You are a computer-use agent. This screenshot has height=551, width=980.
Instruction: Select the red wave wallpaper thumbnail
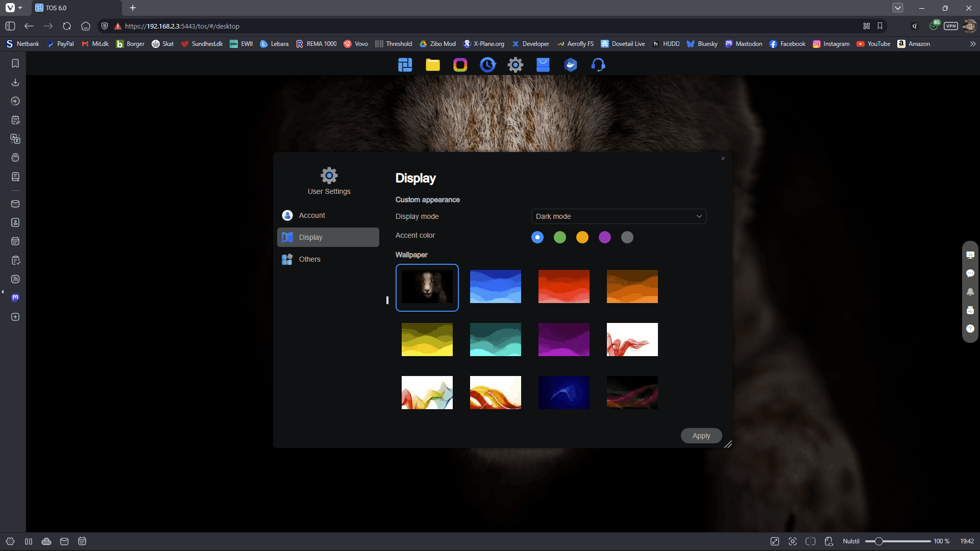(x=563, y=286)
